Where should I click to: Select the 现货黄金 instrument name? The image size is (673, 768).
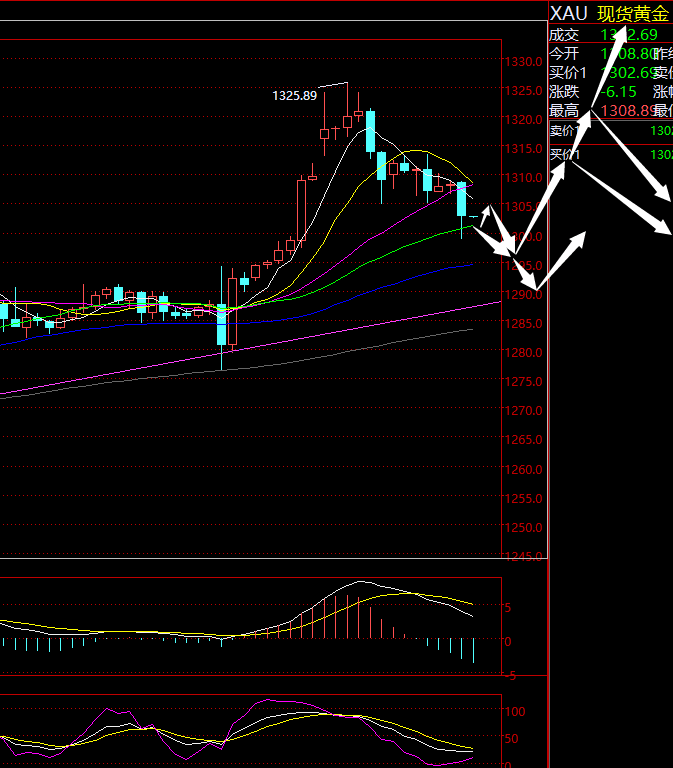[633, 14]
